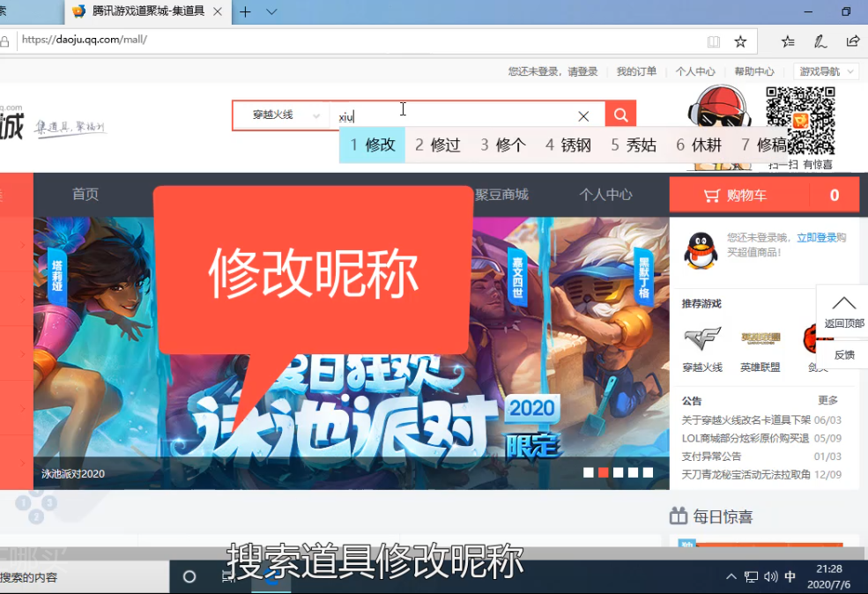Open the browser favorites hub icon
This screenshot has width=868, height=594.
click(788, 41)
